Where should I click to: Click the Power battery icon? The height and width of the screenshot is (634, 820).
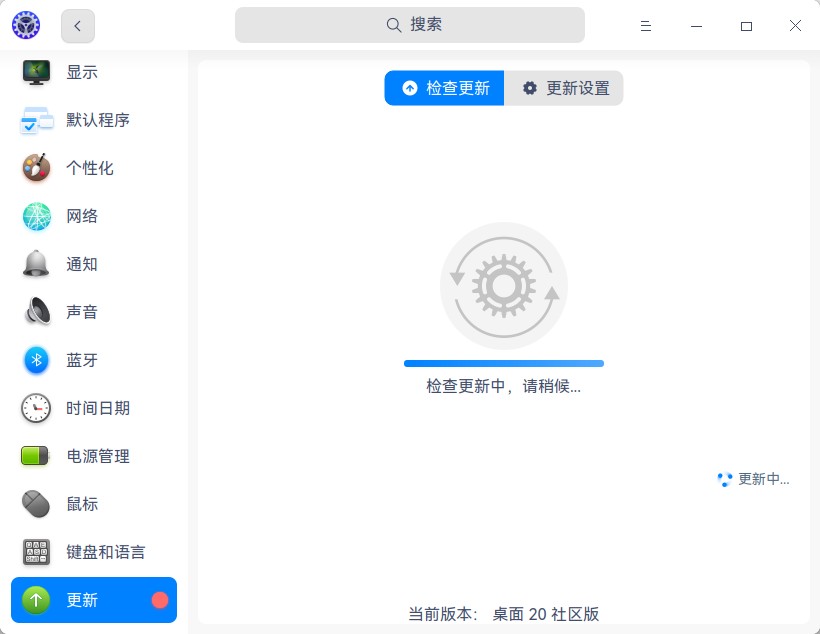pyautogui.click(x=35, y=456)
